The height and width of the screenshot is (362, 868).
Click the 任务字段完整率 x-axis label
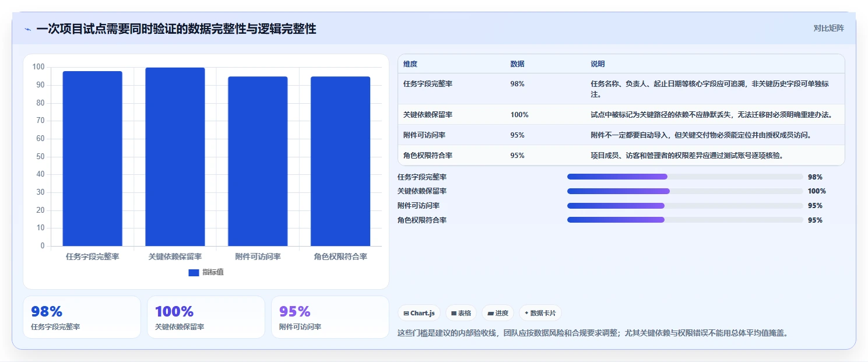(x=92, y=256)
